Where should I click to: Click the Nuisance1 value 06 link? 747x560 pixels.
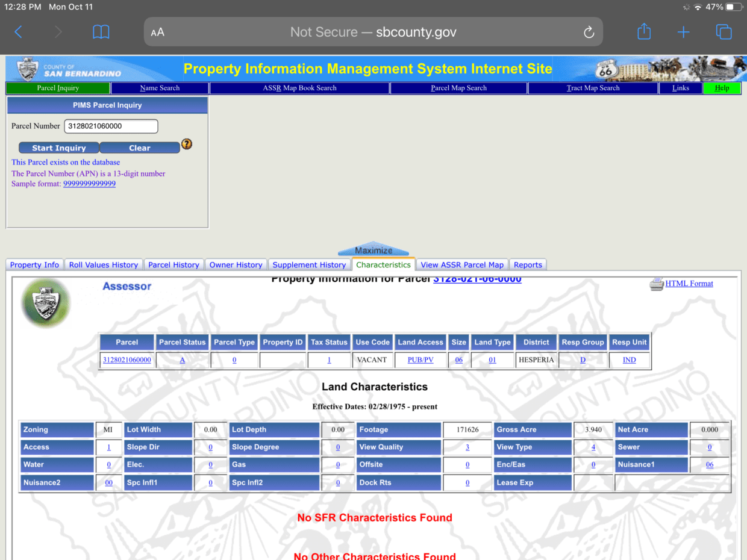(710, 465)
